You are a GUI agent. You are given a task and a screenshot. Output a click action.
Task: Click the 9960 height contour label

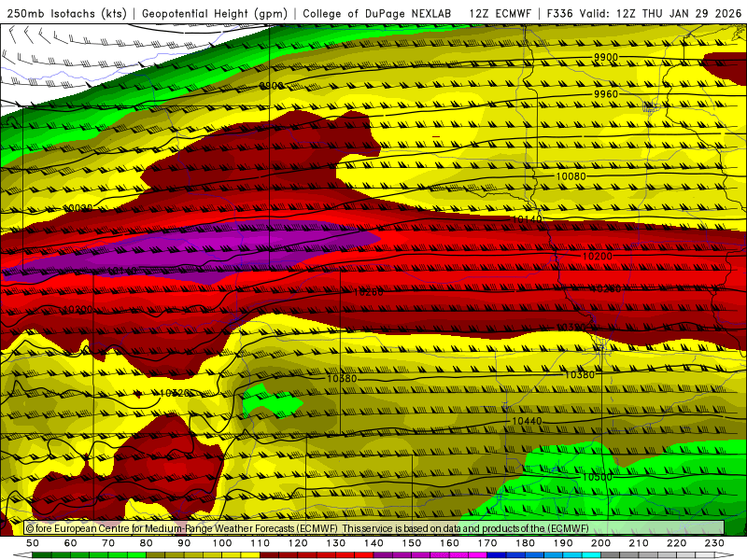click(x=605, y=94)
